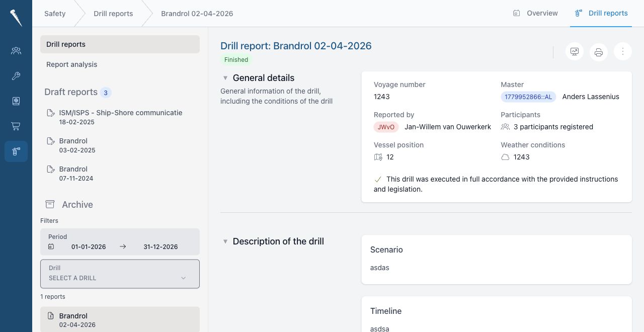This screenshot has width=644, height=332.
Task: Open the shopping cart icon in sidebar
Action: 16,126
